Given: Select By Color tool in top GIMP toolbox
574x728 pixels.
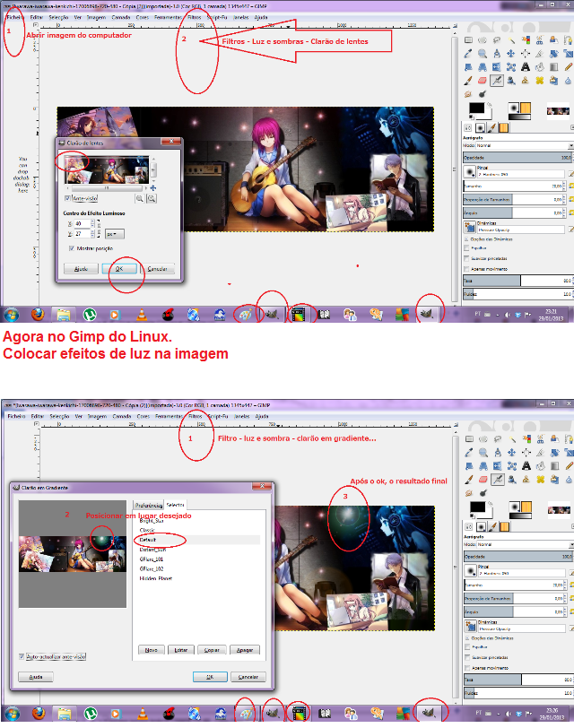Looking at the screenshot, I should [526, 40].
